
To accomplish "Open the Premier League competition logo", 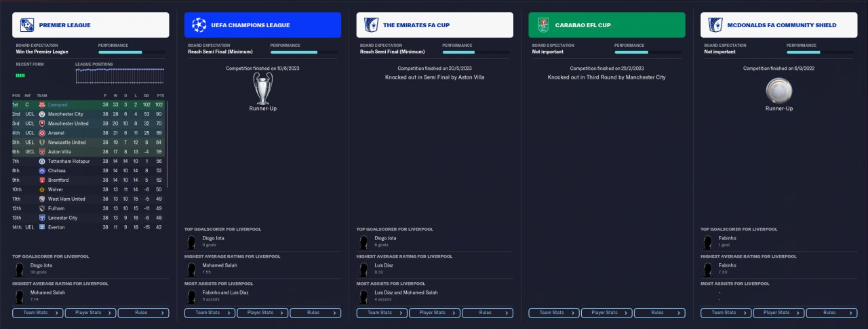I will [28, 25].
